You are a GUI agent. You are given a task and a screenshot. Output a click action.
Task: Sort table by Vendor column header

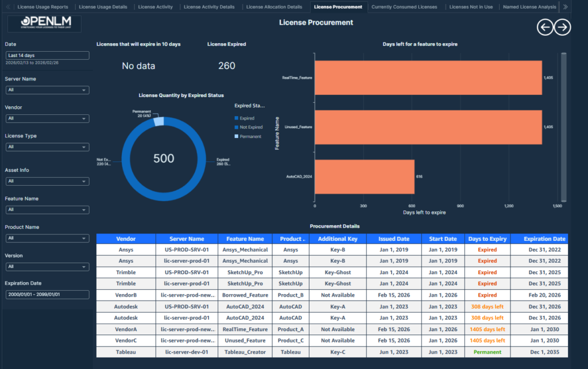pyautogui.click(x=126, y=239)
